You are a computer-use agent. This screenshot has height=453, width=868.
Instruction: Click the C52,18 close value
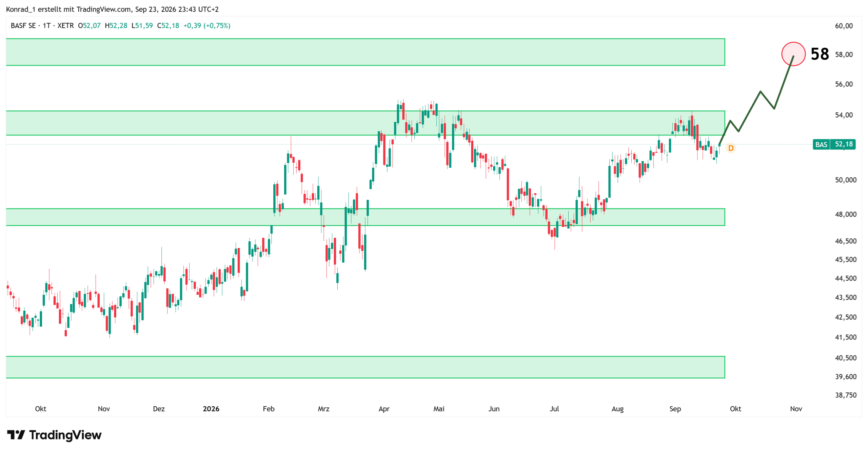point(168,26)
